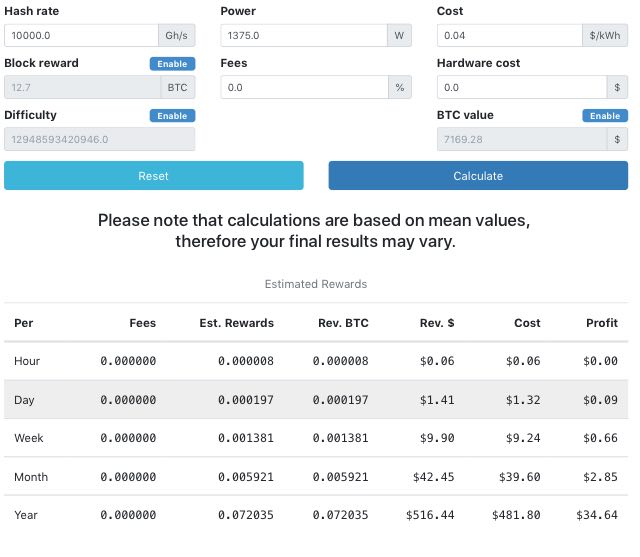Click Month revenue $42.45
The height and width of the screenshot is (557, 640).
click(x=433, y=477)
